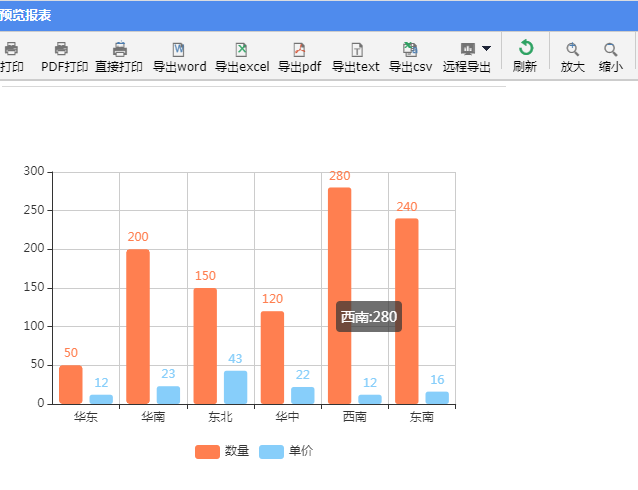Export report using 导出excel icon
Image resolution: width=638 pixels, height=490 pixels.
pos(241,49)
